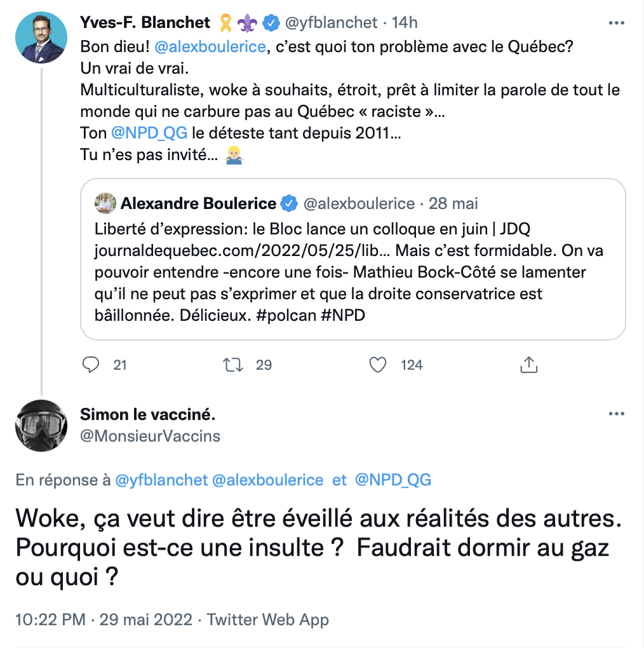Click the reply icon under Blanchet's tweet
The width and height of the screenshot is (644, 648).
tap(92, 365)
